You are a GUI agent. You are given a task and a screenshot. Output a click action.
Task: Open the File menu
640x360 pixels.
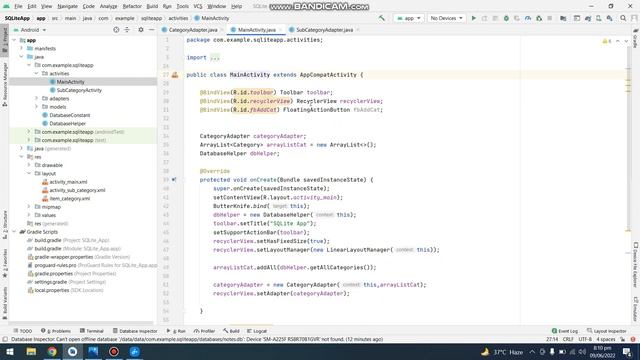[x=18, y=6]
